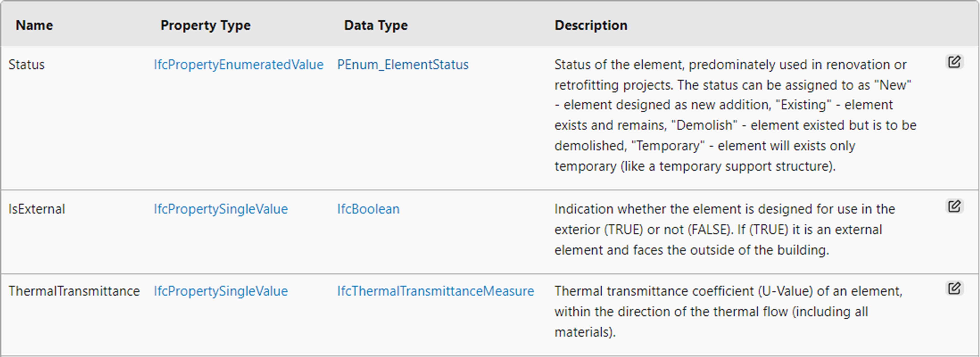Click the IsExternal description text
The image size is (980, 357).
725,230
